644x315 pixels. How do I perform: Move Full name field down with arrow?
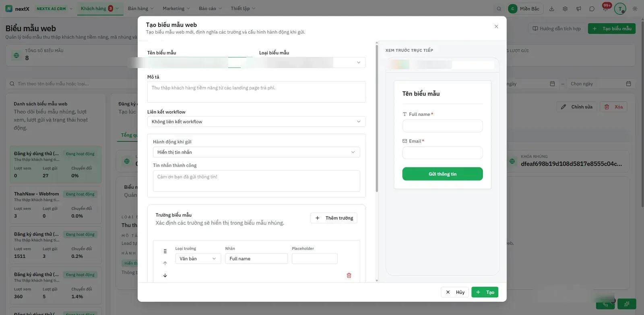click(165, 276)
